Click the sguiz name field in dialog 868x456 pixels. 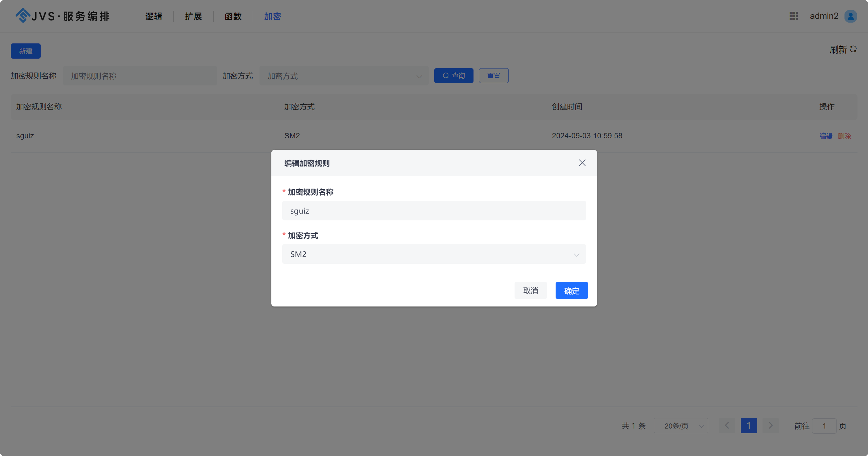tap(434, 211)
